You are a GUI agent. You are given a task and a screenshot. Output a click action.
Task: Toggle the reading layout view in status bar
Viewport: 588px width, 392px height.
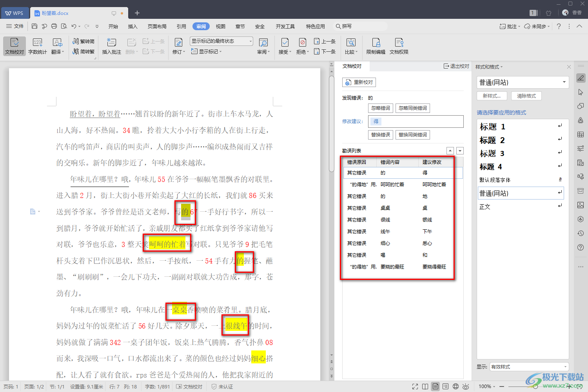pos(425,387)
